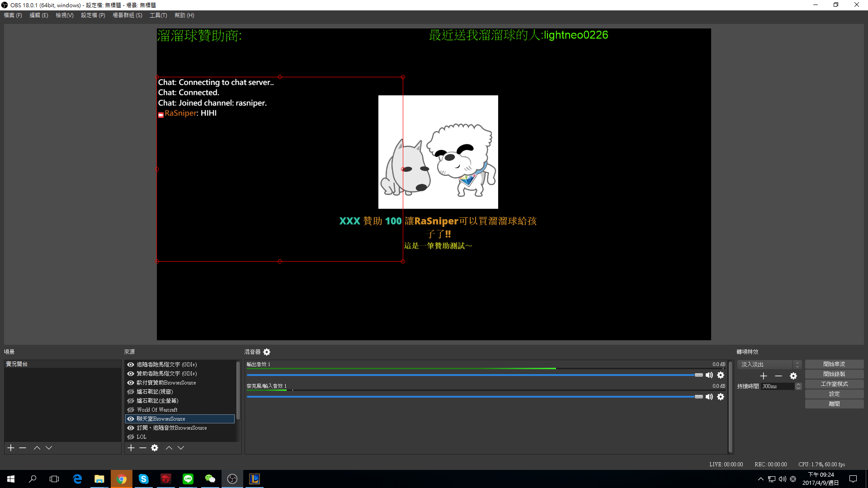Move selected source up in list

[x=169, y=448]
